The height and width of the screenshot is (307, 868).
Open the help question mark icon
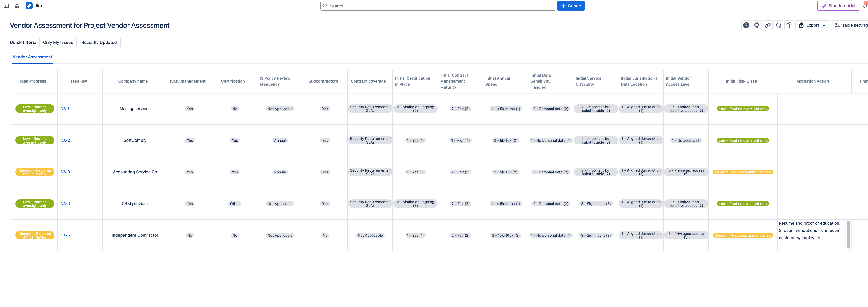click(x=746, y=25)
